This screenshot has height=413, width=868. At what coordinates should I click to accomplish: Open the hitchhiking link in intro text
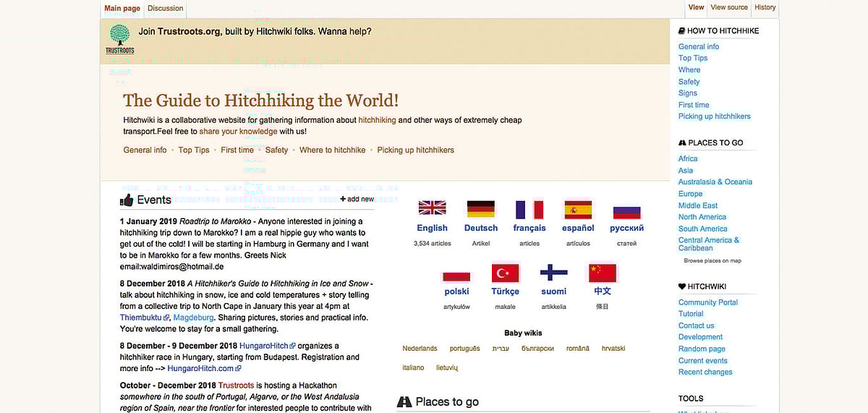(x=377, y=120)
